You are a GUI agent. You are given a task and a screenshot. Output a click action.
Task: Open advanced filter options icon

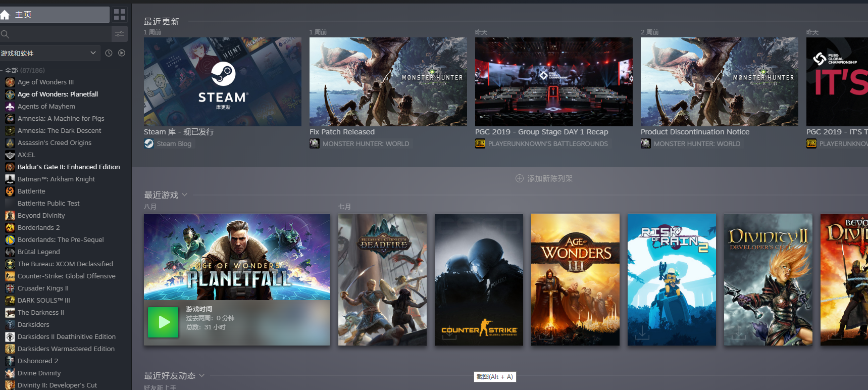(120, 34)
